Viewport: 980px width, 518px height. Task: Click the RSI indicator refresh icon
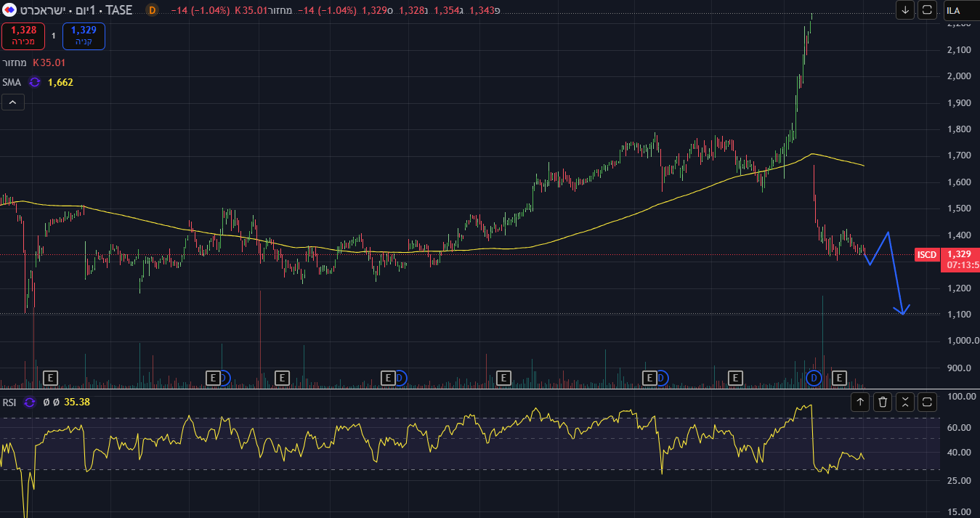click(30, 402)
